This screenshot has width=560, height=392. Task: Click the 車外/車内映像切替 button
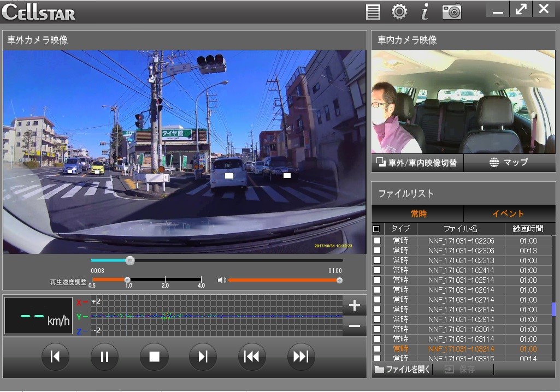coord(417,163)
